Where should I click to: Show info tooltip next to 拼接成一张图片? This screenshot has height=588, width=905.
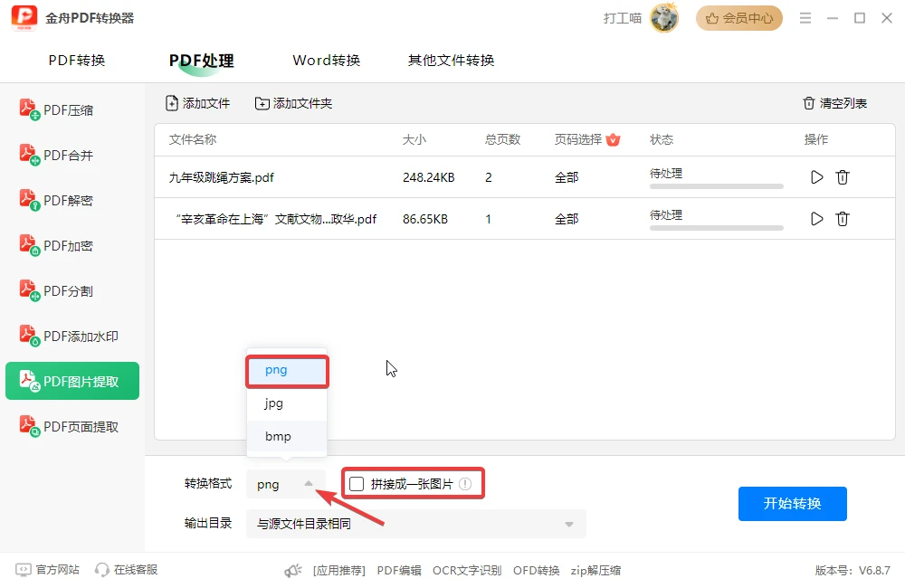(465, 484)
